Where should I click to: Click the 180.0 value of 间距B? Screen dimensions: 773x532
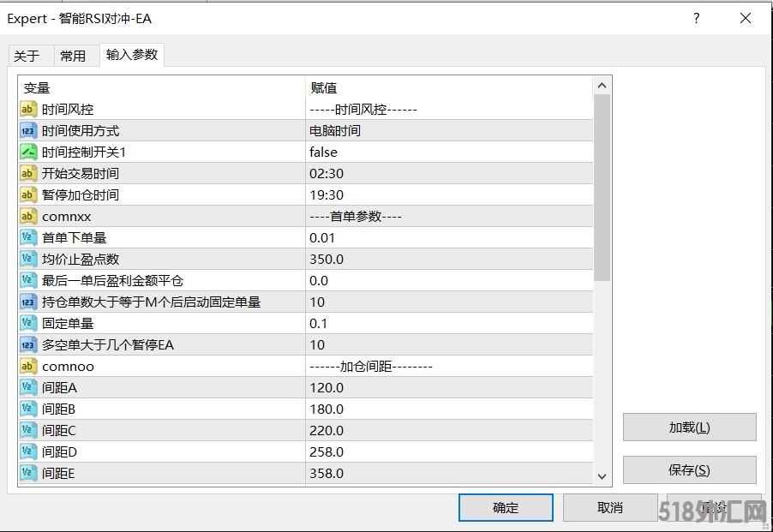[449, 409]
